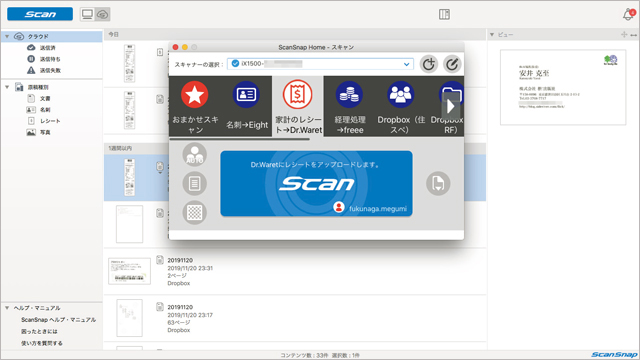
Task: Click the fit-width icon in ビュー panel header
Action: click(x=633, y=35)
